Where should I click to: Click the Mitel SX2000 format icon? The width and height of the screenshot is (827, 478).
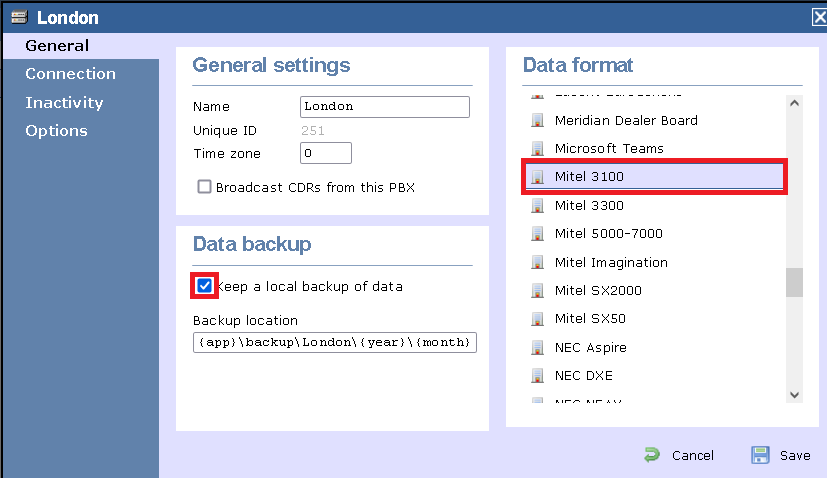(x=537, y=291)
